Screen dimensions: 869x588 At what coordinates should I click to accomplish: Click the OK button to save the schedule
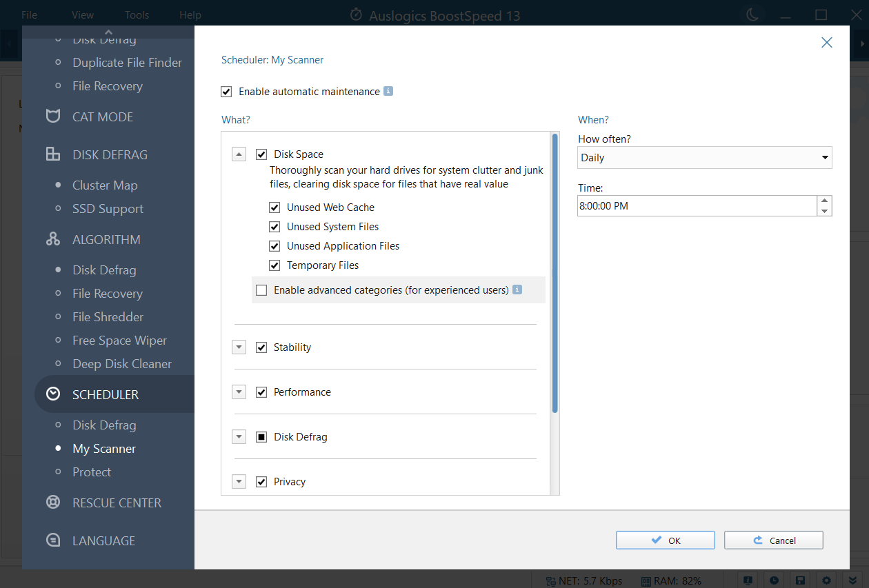(665, 540)
